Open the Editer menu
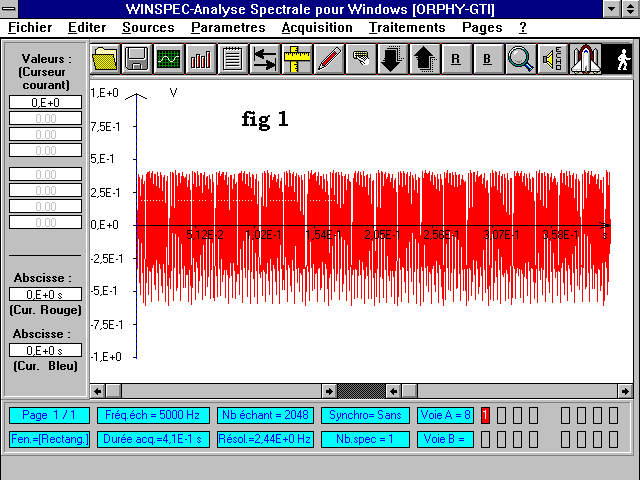 coord(87,27)
